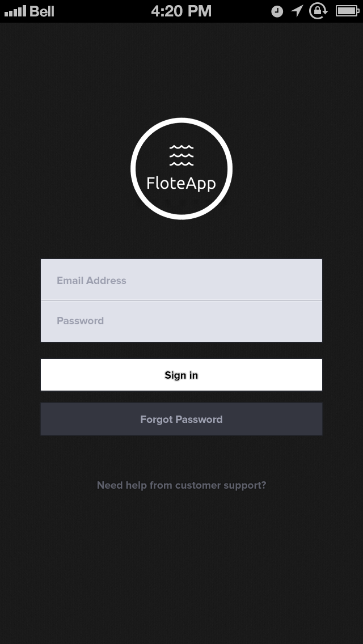This screenshot has height=644, width=363.
Task: Click the location arrow status icon
Action: (x=297, y=10)
